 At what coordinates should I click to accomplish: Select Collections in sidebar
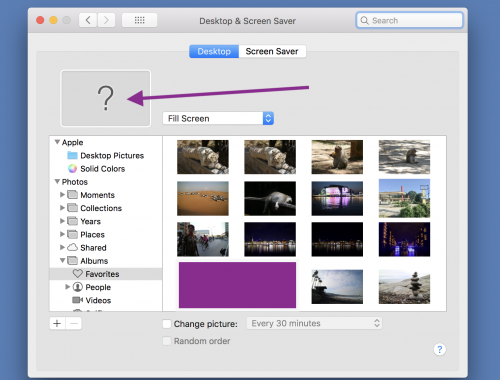point(101,208)
